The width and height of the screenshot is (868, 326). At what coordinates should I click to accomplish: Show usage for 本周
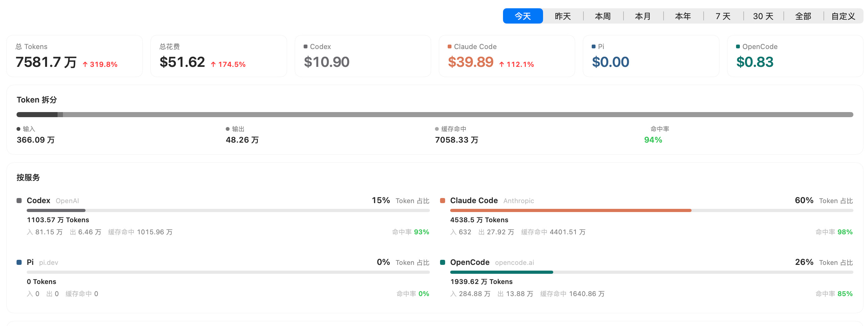tap(603, 16)
